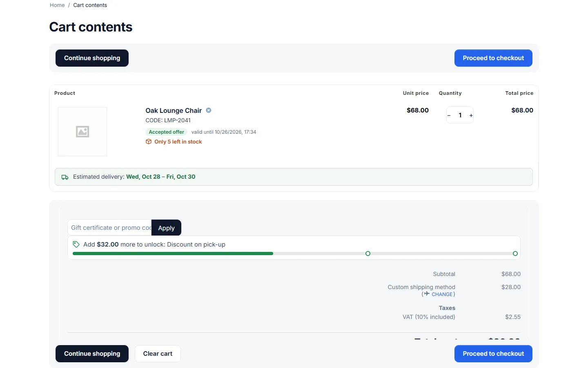Remove Oak Lounge Chair with the x icon
The image size is (588, 368).
[209, 110]
